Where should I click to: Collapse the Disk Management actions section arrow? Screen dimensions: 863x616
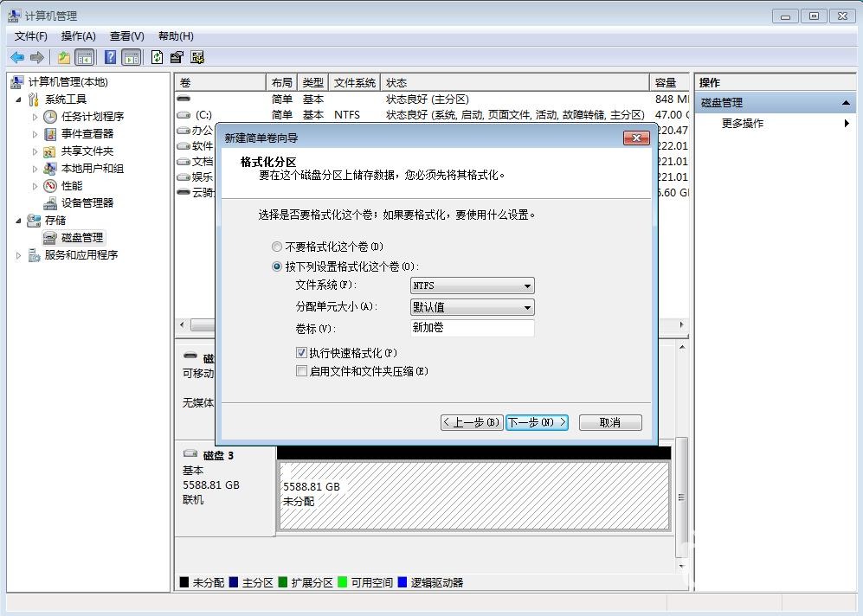coord(846,103)
